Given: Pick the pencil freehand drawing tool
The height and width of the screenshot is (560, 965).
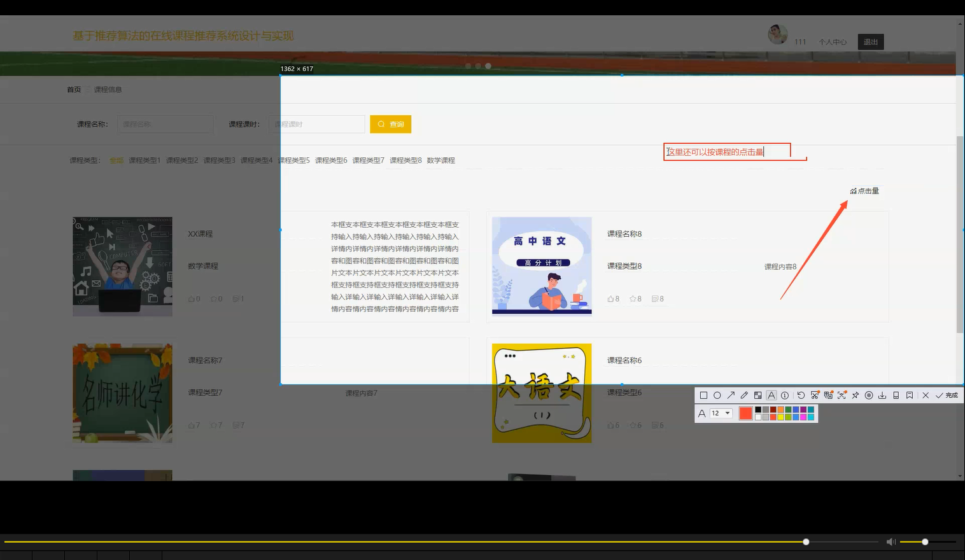Looking at the screenshot, I should click(x=744, y=395).
